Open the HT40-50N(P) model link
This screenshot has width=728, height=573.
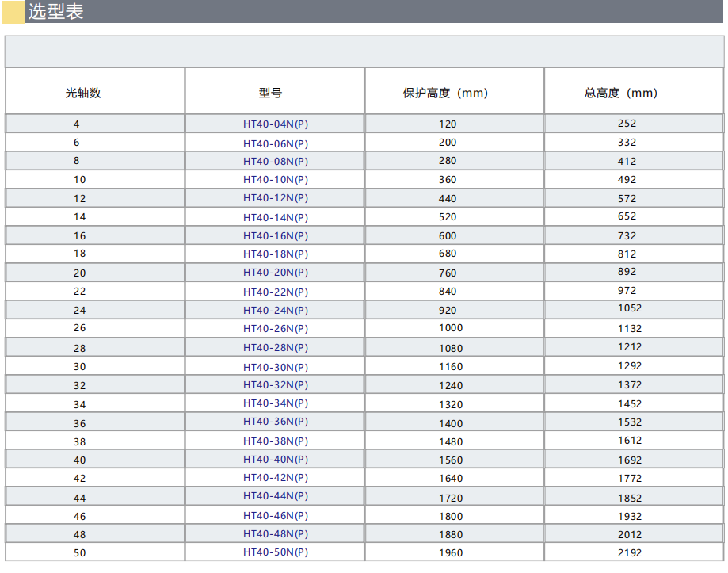pos(275,552)
